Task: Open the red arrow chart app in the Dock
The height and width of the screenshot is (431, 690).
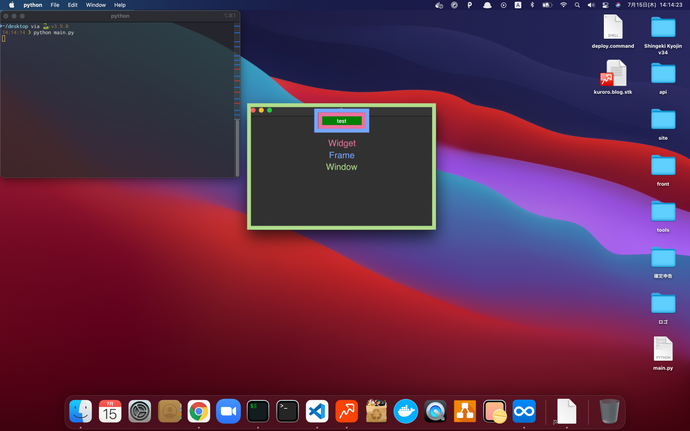Action: point(346,411)
